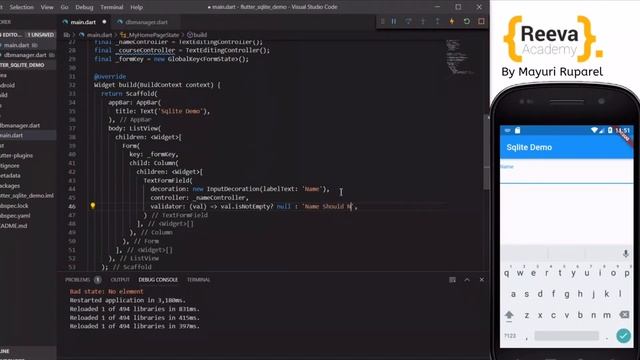The image size is (640, 360).
Task: Click the green Restart debug icon
Action: (467, 21)
